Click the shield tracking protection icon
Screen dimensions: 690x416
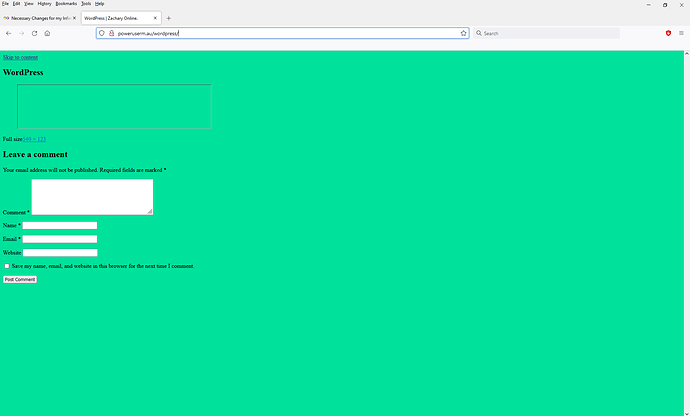pyautogui.click(x=102, y=33)
